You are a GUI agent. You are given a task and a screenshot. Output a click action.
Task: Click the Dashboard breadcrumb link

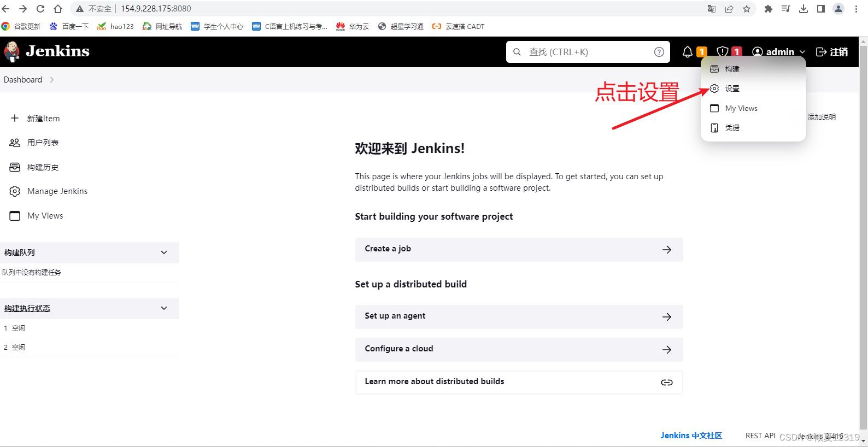pyautogui.click(x=23, y=80)
